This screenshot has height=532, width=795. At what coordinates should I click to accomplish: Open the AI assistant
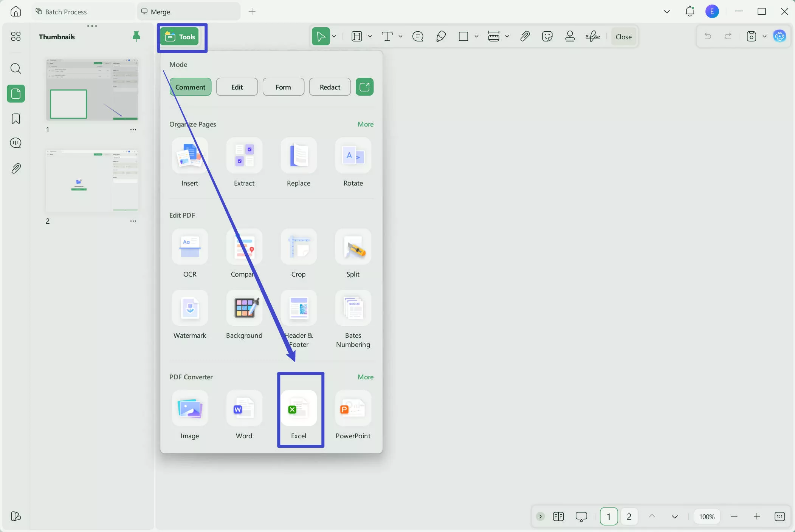tap(780, 36)
